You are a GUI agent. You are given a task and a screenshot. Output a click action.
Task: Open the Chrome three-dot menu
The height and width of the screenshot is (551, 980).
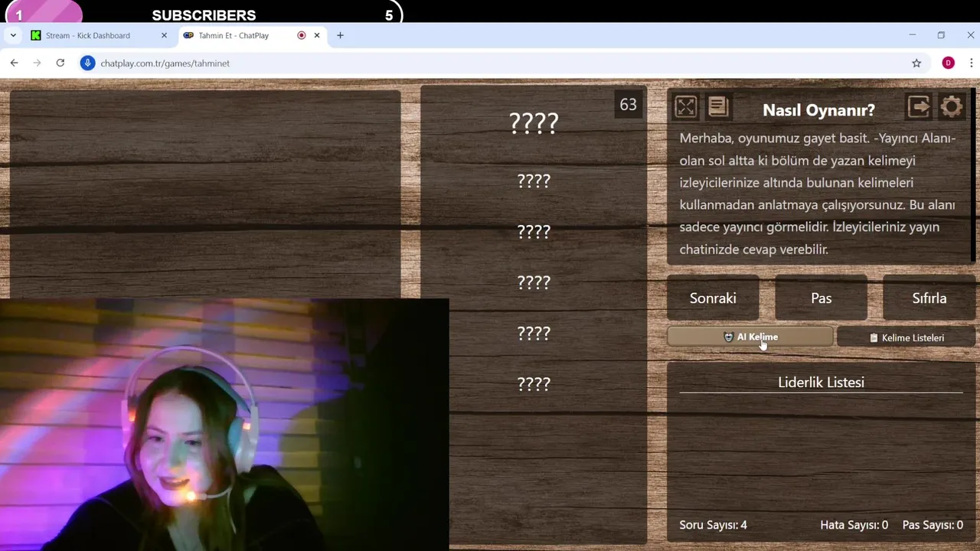point(971,63)
